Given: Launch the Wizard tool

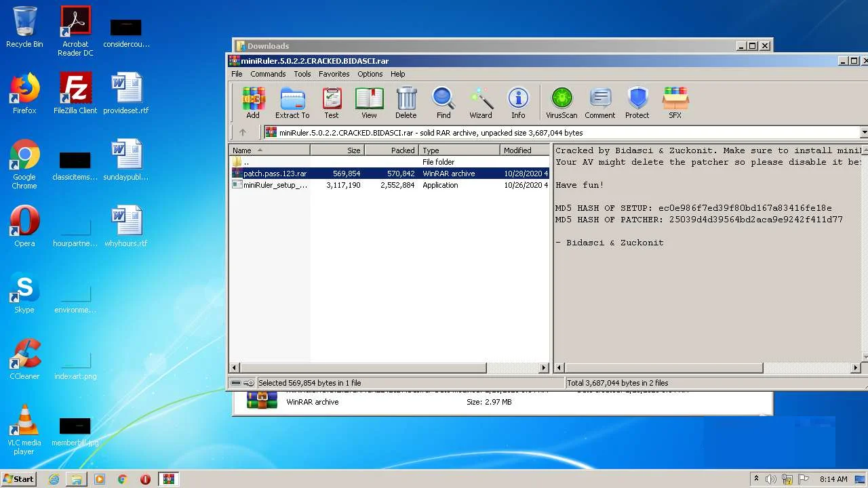Looking at the screenshot, I should (x=481, y=103).
